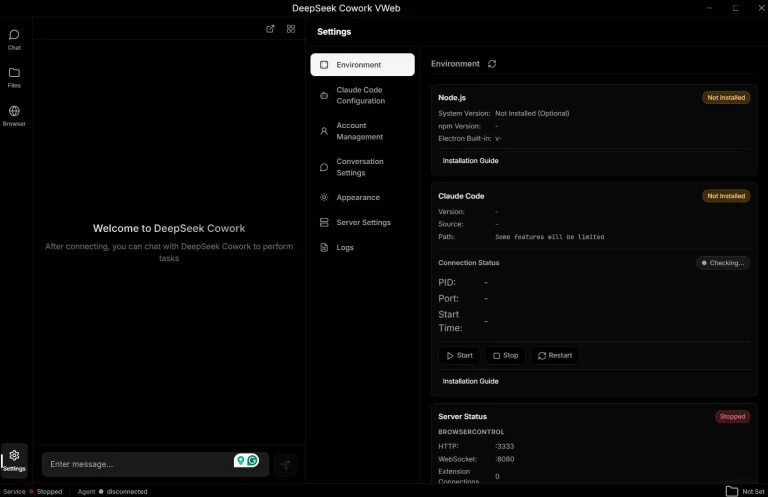This screenshot has height=497, width=768.
Task: Minimize the DeepSeek Cowork window
Action: [709, 8]
